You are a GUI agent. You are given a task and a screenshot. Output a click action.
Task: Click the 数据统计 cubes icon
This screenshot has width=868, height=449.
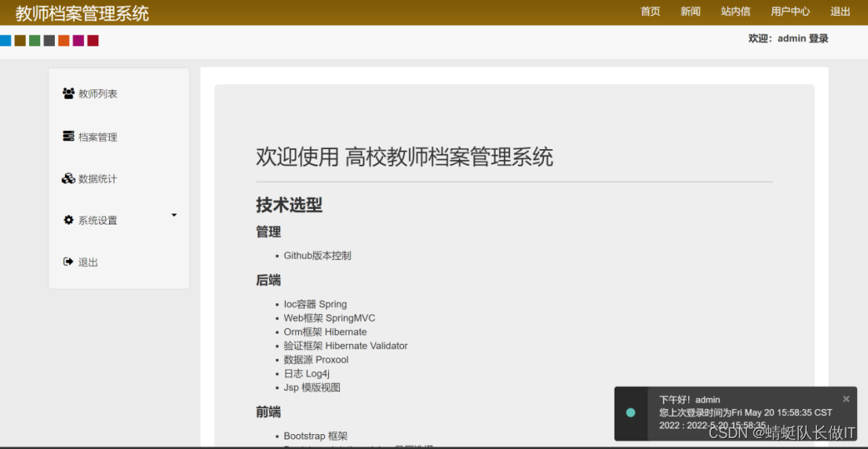click(x=68, y=178)
